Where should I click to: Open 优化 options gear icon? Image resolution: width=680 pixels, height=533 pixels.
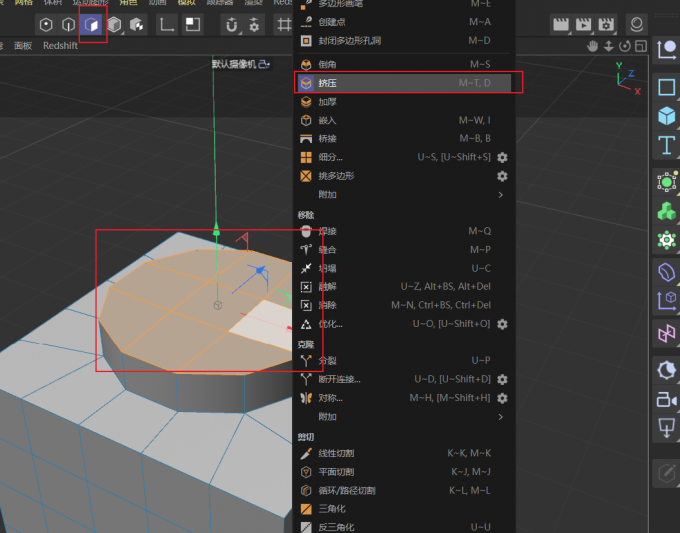tap(502, 324)
